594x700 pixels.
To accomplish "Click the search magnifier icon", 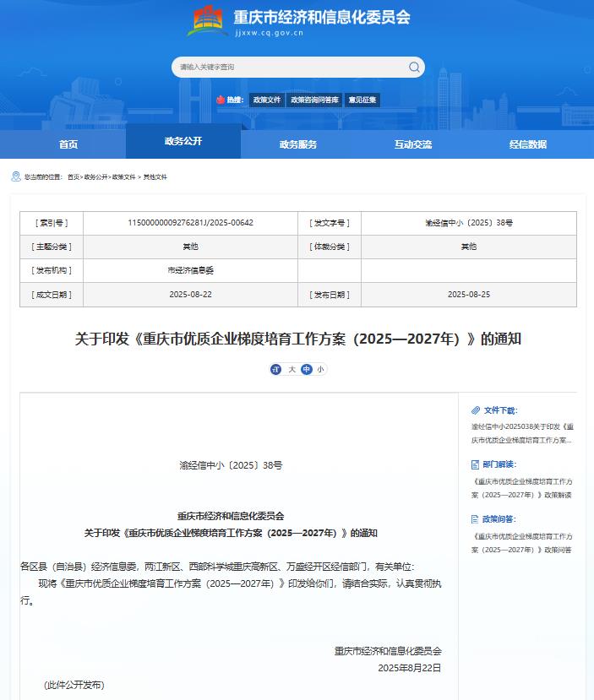I will 414,67.
